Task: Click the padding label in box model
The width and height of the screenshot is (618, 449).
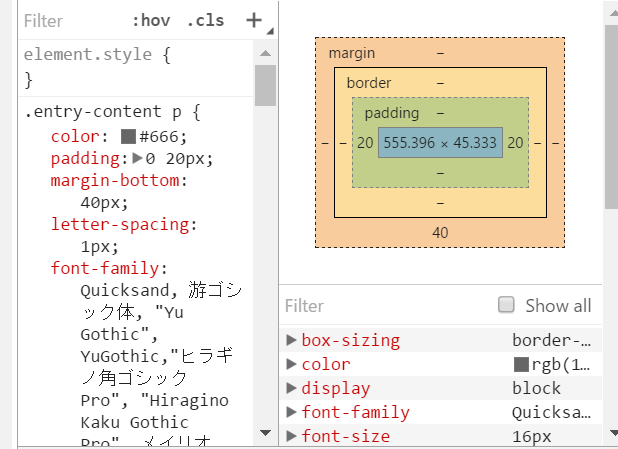Action: tap(392, 114)
